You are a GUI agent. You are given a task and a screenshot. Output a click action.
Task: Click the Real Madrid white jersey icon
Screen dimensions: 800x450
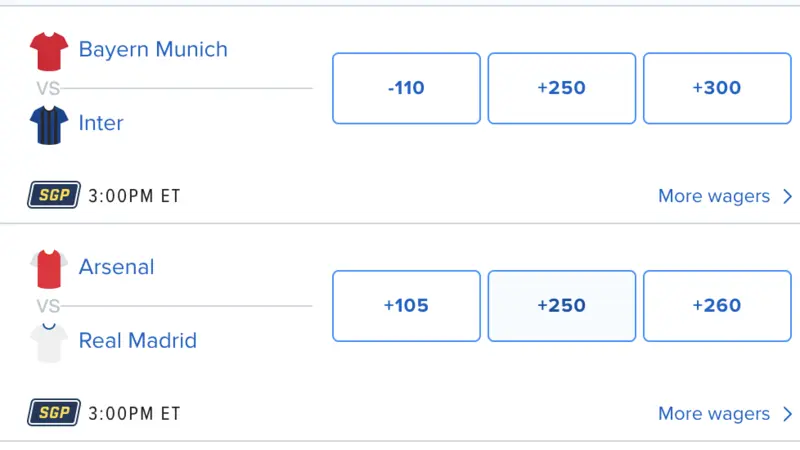(48, 342)
